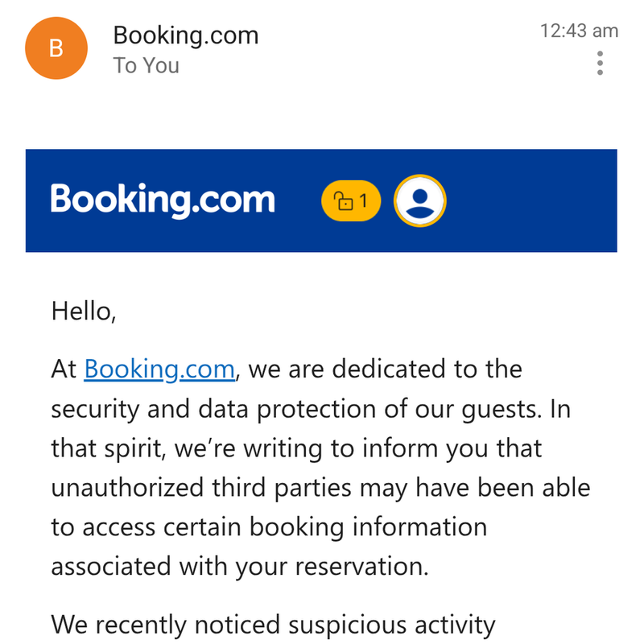
Task: Select the sender name Booking.com header
Action: tap(185, 35)
